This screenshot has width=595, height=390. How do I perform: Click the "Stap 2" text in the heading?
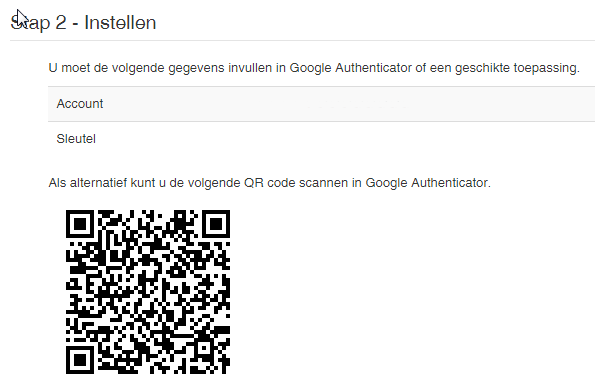coord(38,23)
